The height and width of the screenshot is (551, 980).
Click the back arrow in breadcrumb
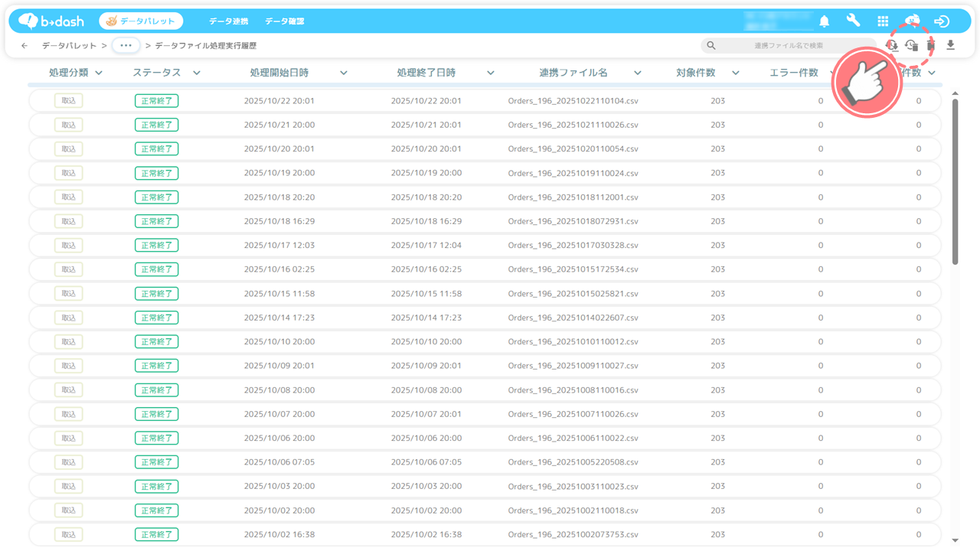pyautogui.click(x=24, y=46)
